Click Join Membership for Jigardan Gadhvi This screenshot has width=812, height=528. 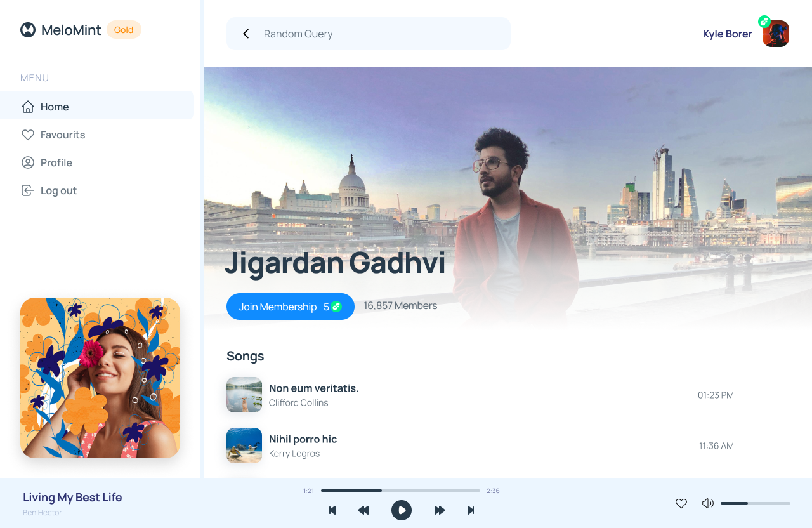tap(290, 307)
